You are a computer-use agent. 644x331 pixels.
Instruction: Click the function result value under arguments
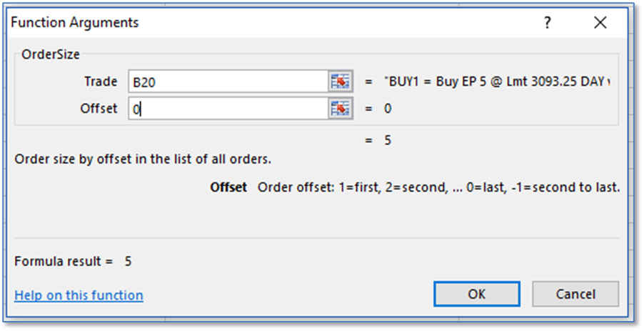point(388,140)
